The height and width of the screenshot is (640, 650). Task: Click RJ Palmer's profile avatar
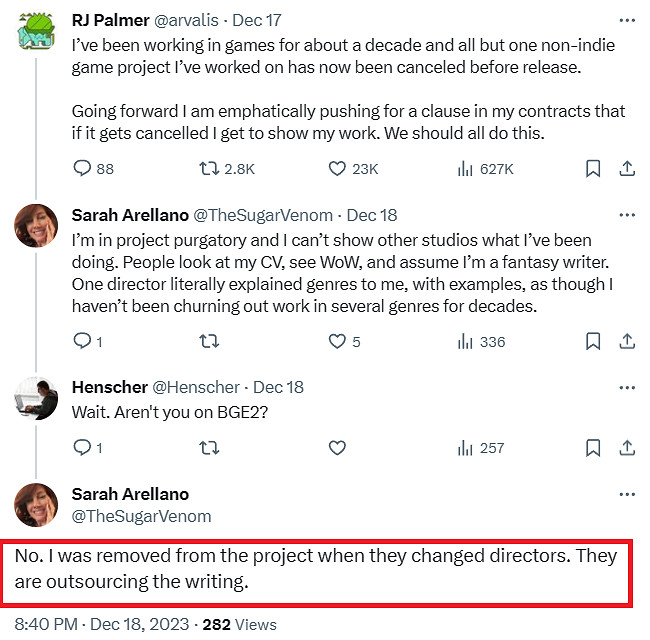tap(35, 36)
